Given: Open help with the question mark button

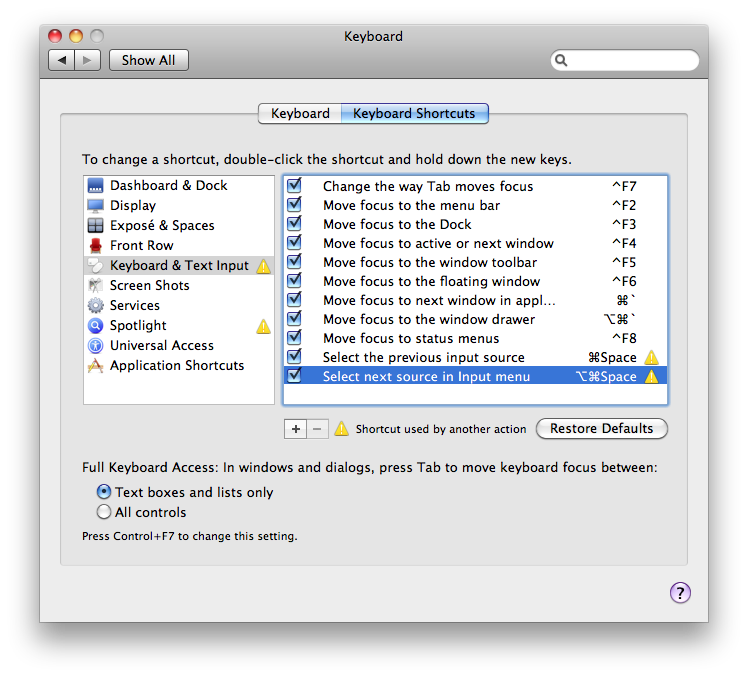Looking at the screenshot, I should (x=680, y=593).
